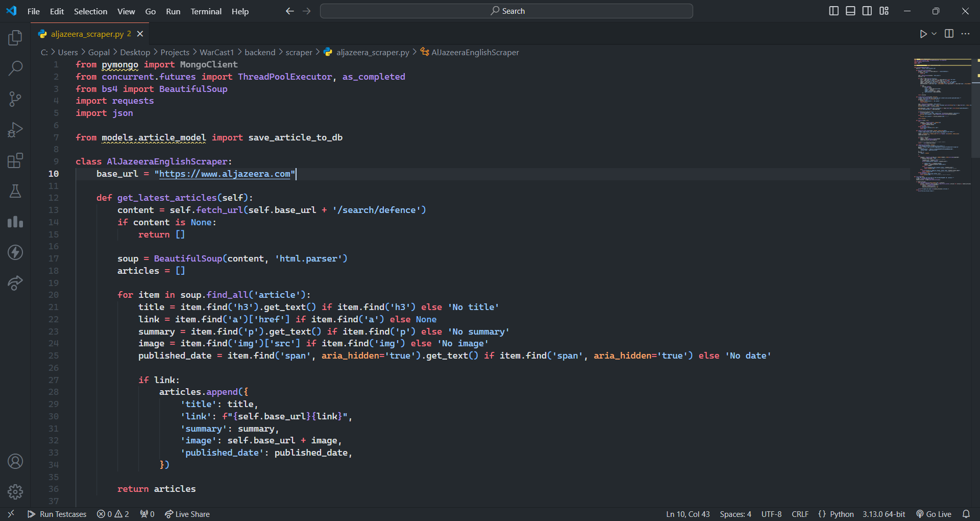Screen dimensions: 980x521
Task: Open the File menu
Action: tap(34, 11)
